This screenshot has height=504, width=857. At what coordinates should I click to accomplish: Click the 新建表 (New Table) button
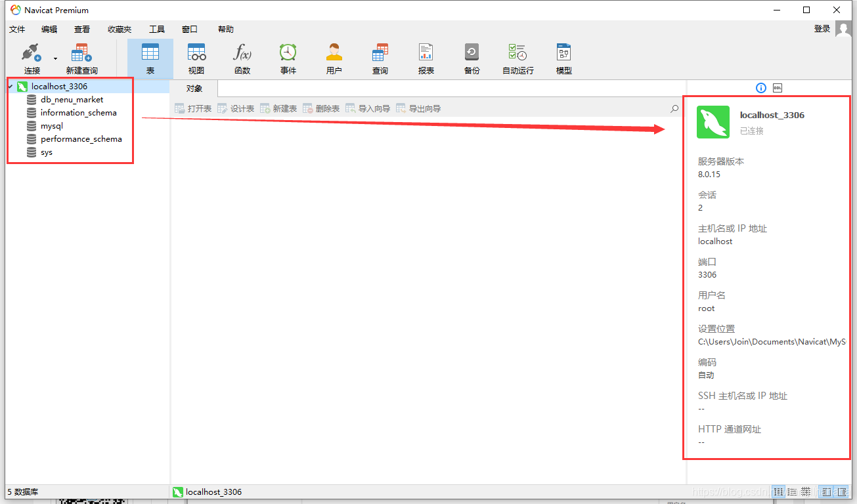[278, 109]
